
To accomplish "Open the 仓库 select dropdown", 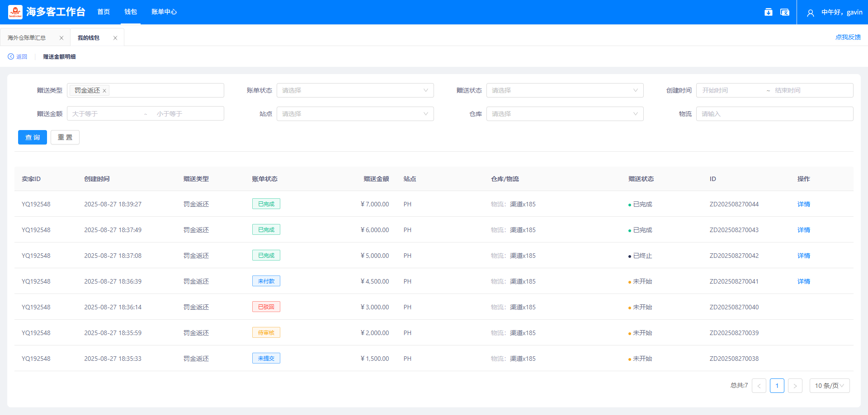I will click(565, 114).
